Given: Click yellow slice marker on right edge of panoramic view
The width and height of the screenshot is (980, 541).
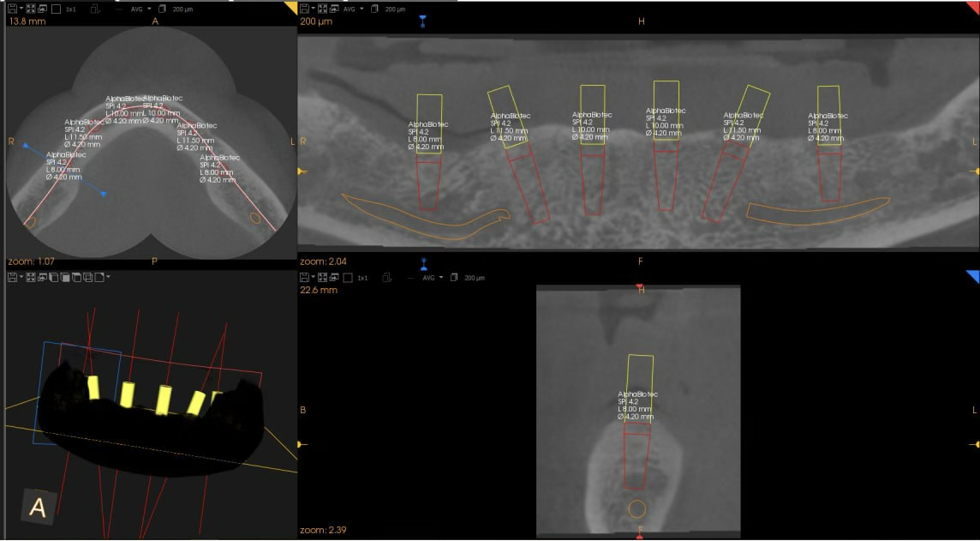Looking at the screenshot, I should pyautogui.click(x=974, y=171).
